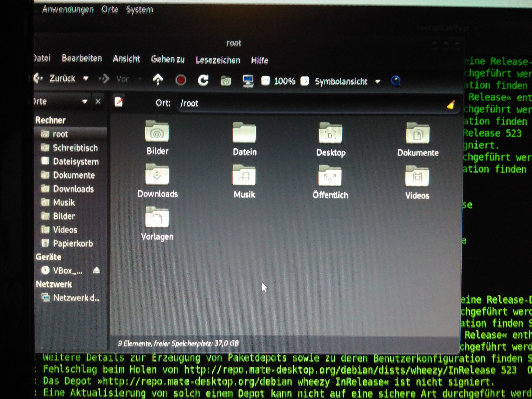The image size is (532, 399).
Task: Click the up-arrow parent folder icon
Action: tap(158, 80)
